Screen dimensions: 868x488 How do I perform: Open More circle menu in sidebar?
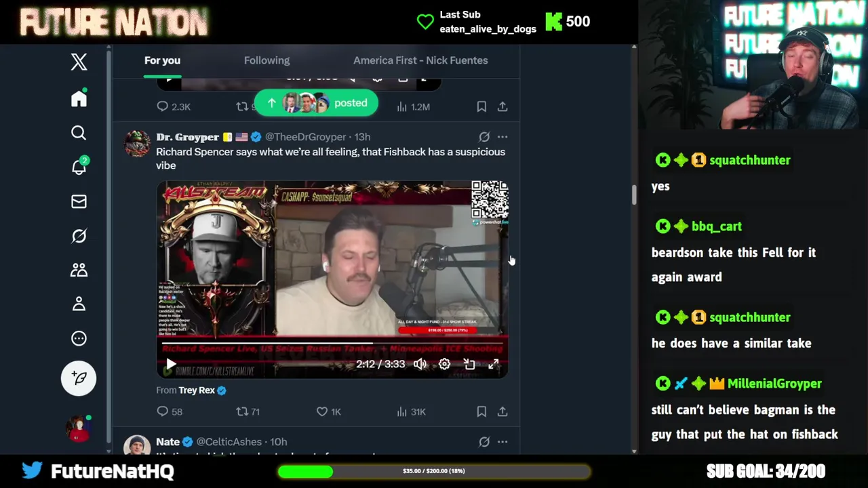pyautogui.click(x=79, y=338)
